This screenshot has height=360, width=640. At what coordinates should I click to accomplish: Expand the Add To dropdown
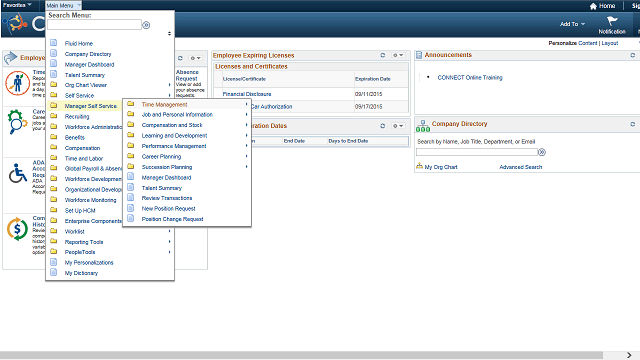click(x=572, y=24)
